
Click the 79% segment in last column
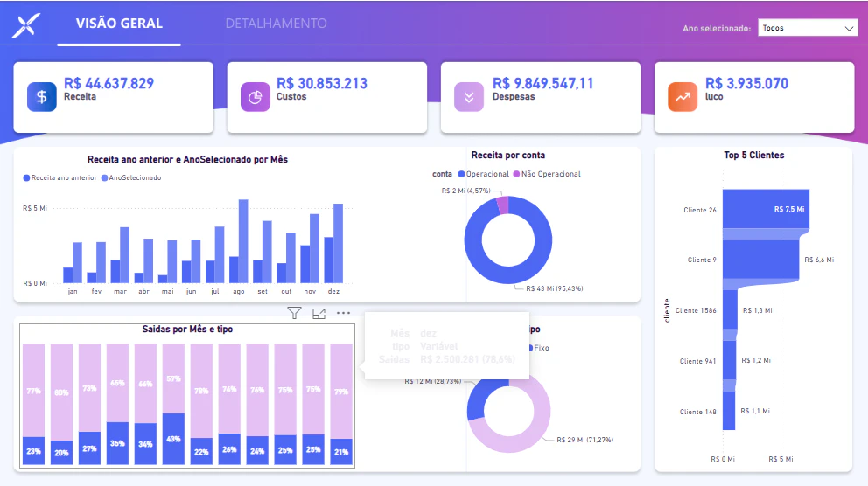coord(341,392)
